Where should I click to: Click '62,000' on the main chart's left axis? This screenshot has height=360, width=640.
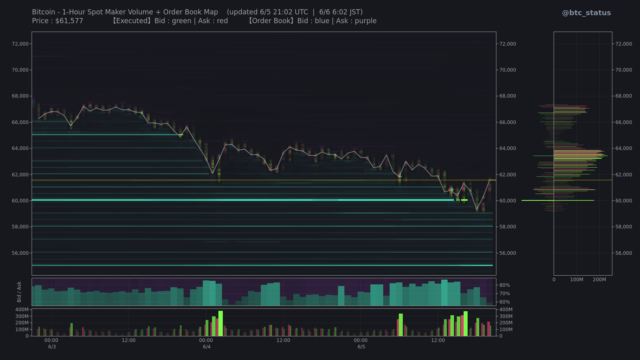coord(20,174)
